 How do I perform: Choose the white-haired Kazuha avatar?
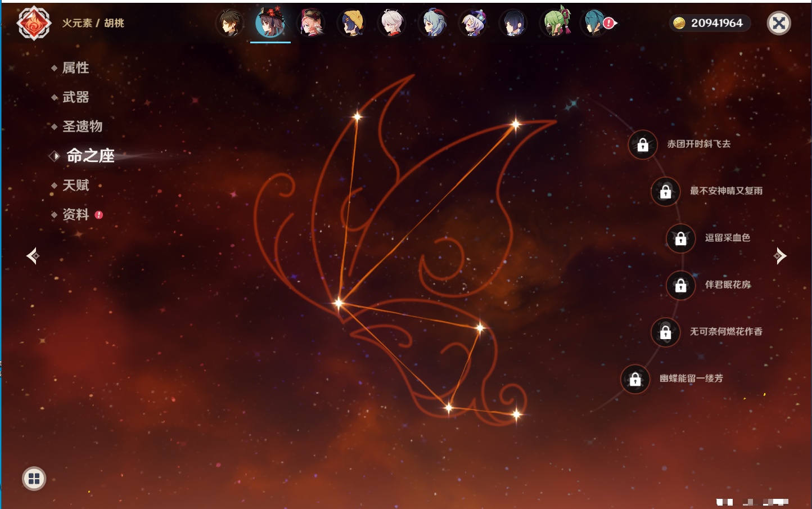pos(392,23)
